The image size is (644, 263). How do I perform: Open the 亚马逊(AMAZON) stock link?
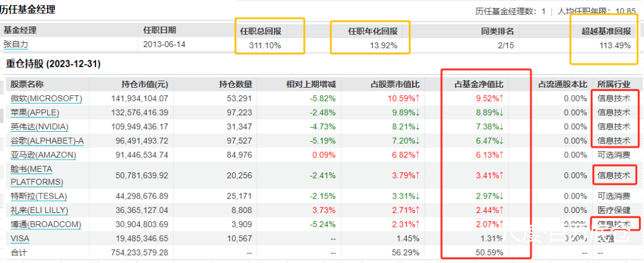point(43,155)
